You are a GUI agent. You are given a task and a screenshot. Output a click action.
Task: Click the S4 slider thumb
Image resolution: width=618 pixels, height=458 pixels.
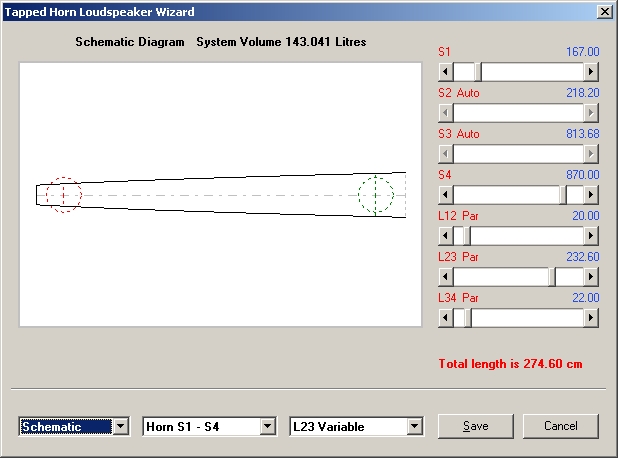coord(563,195)
